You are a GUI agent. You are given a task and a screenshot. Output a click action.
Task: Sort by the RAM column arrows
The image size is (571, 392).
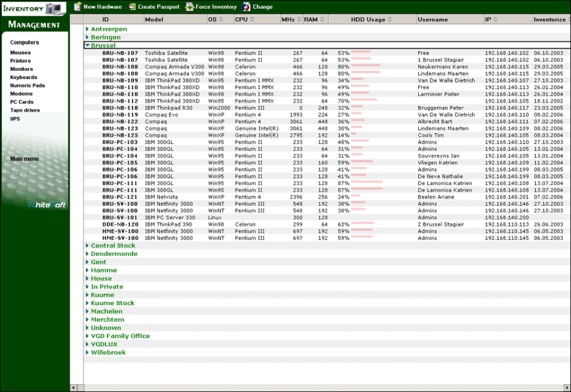(x=322, y=20)
